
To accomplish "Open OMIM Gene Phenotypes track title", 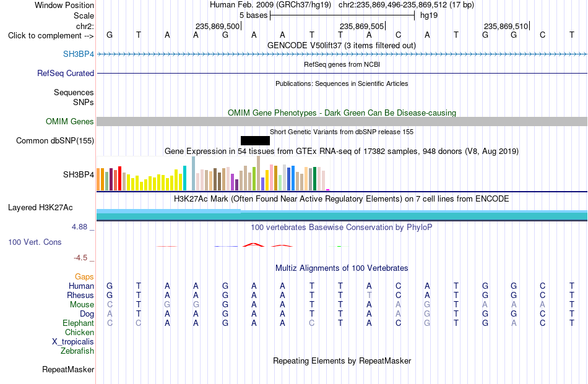I will coord(342,113).
